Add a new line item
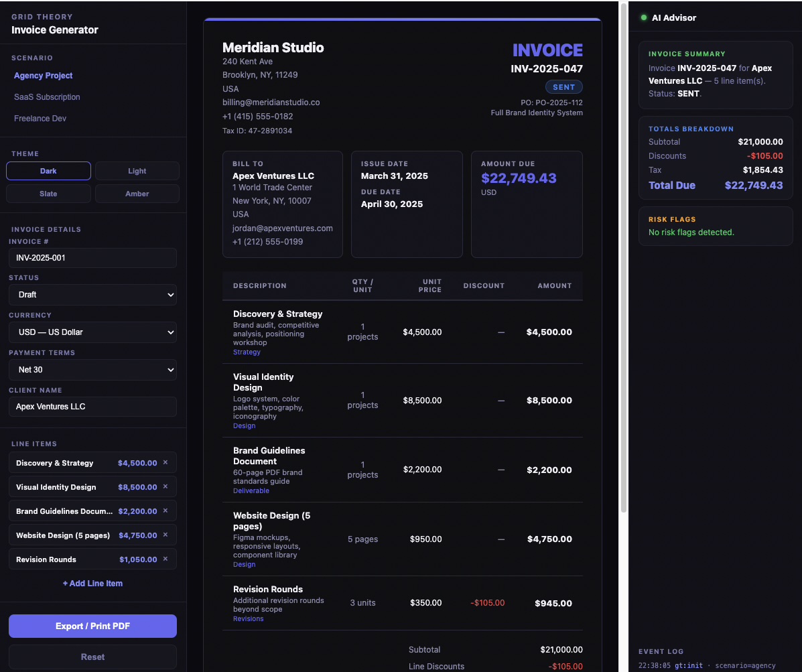Screen dimensions: 802x672 (92, 583)
